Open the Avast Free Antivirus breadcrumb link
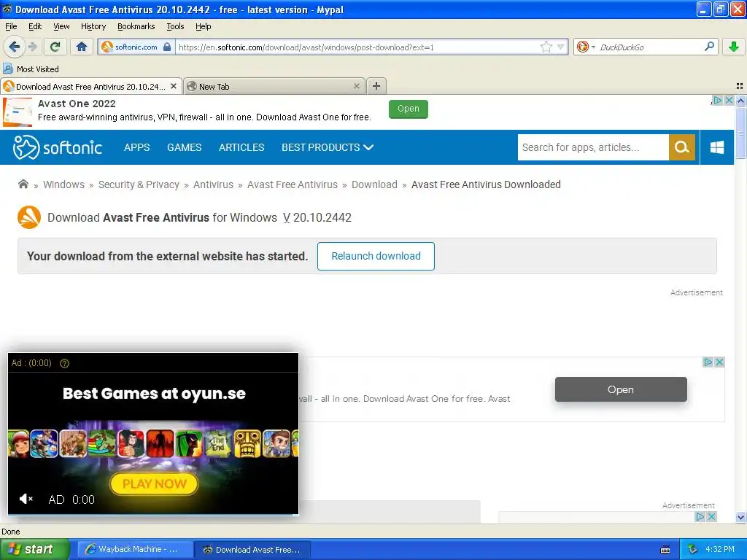Screen dimensions: 747x560 click(293, 184)
